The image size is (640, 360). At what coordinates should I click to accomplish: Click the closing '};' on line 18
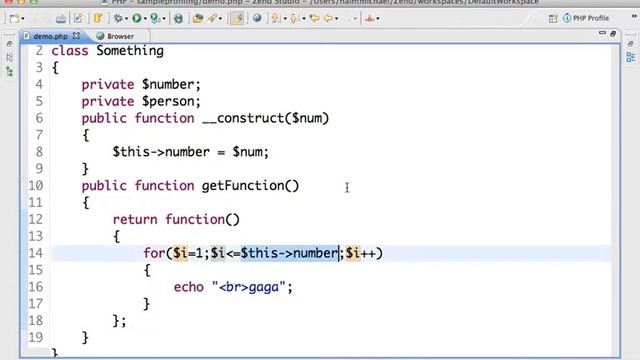120,321
